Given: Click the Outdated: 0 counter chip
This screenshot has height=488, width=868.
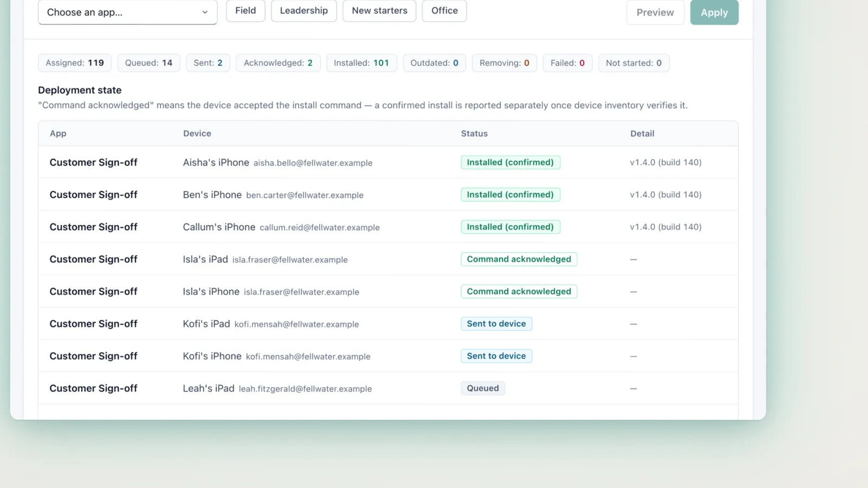Looking at the screenshot, I should coord(434,63).
